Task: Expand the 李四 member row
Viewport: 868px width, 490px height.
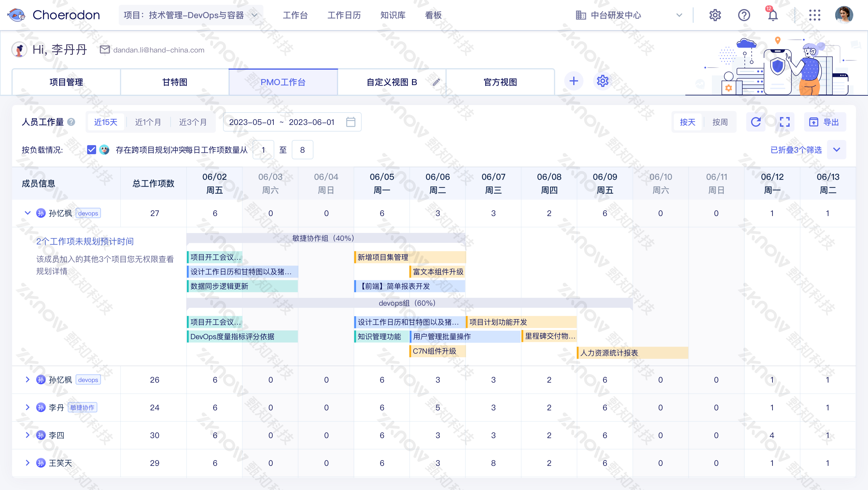Action: (28, 435)
